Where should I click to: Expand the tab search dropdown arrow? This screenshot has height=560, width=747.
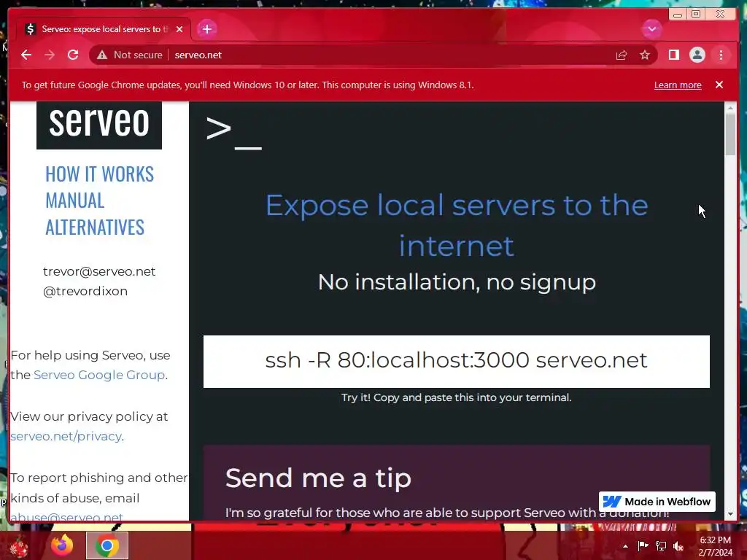651,29
